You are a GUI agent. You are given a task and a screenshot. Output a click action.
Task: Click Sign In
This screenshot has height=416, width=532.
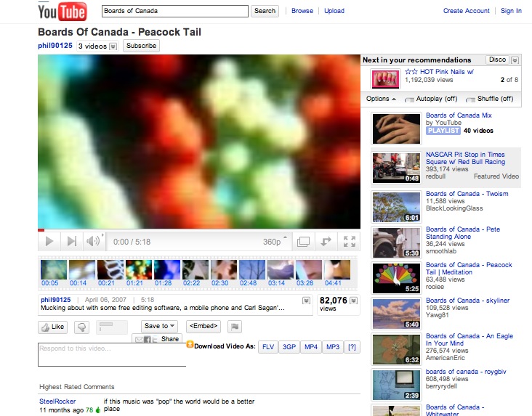(x=511, y=11)
